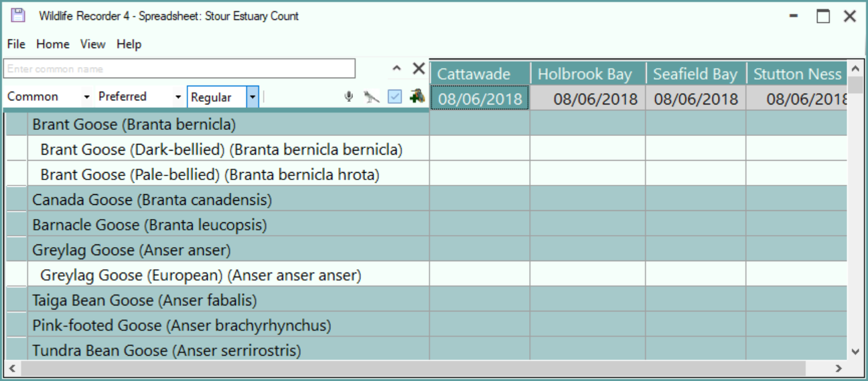868x381 pixels.
Task: Click horizontal scrollbar right arrow
Action: tap(839, 368)
